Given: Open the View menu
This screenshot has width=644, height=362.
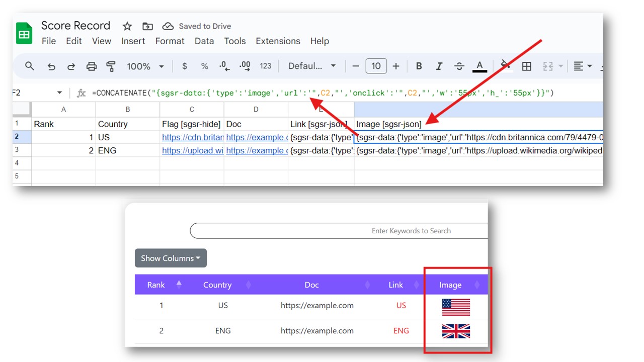Looking at the screenshot, I should coord(102,41).
